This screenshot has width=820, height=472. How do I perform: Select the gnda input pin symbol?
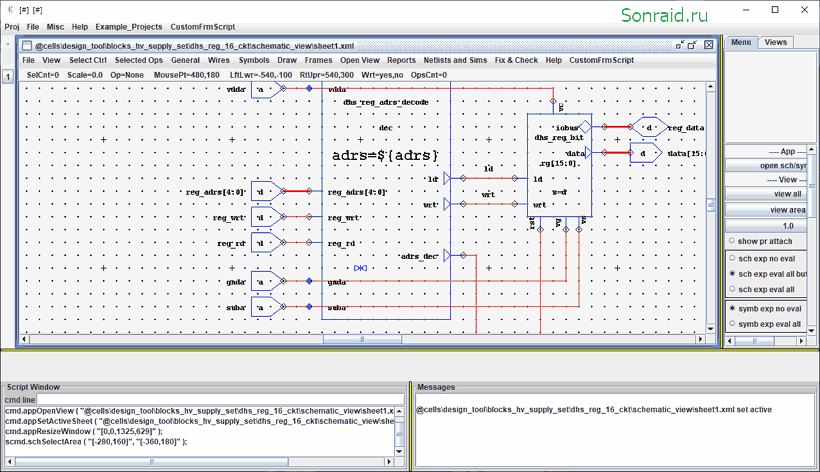point(267,281)
